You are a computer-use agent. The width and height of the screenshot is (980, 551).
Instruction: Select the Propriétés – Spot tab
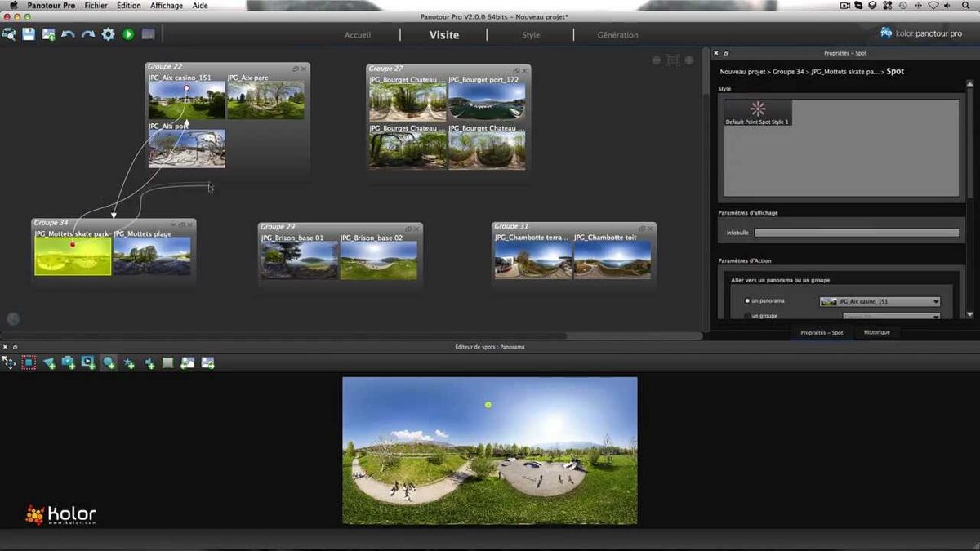tap(822, 332)
